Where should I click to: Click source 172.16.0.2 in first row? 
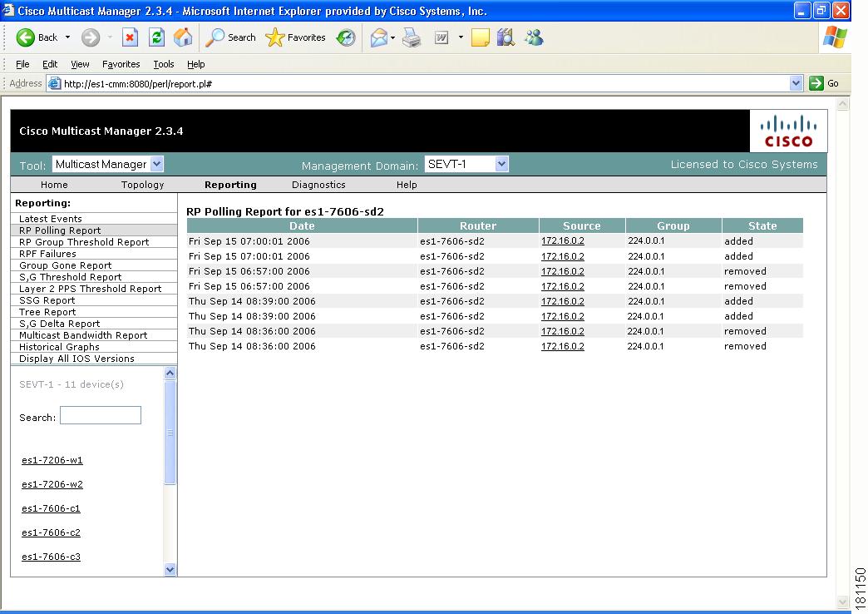coord(562,241)
